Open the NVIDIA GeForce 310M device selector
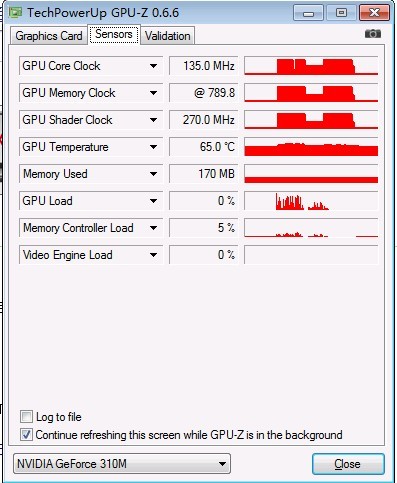 pyautogui.click(x=122, y=464)
